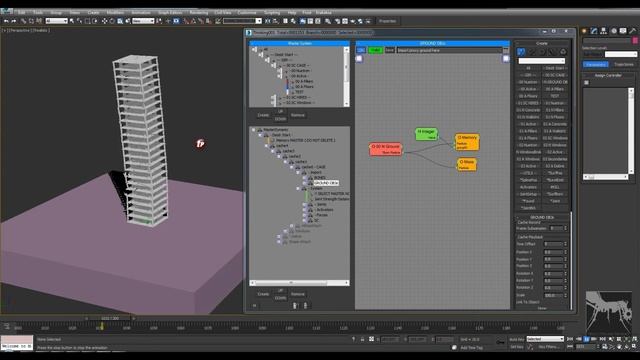Toggle the checkbox beside 00 SC CAGE group
This screenshot has height=360, width=640.
(273, 65)
